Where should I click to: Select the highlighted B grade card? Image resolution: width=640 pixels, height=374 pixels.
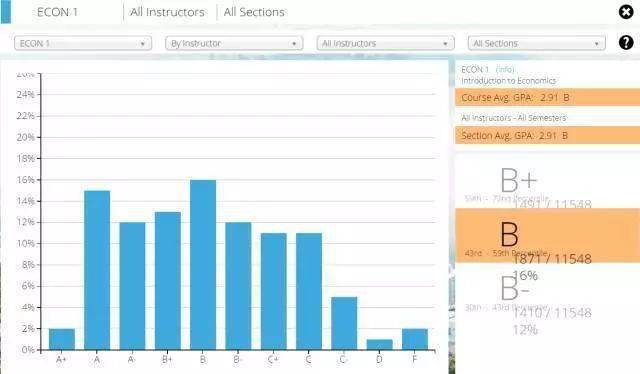click(547, 236)
